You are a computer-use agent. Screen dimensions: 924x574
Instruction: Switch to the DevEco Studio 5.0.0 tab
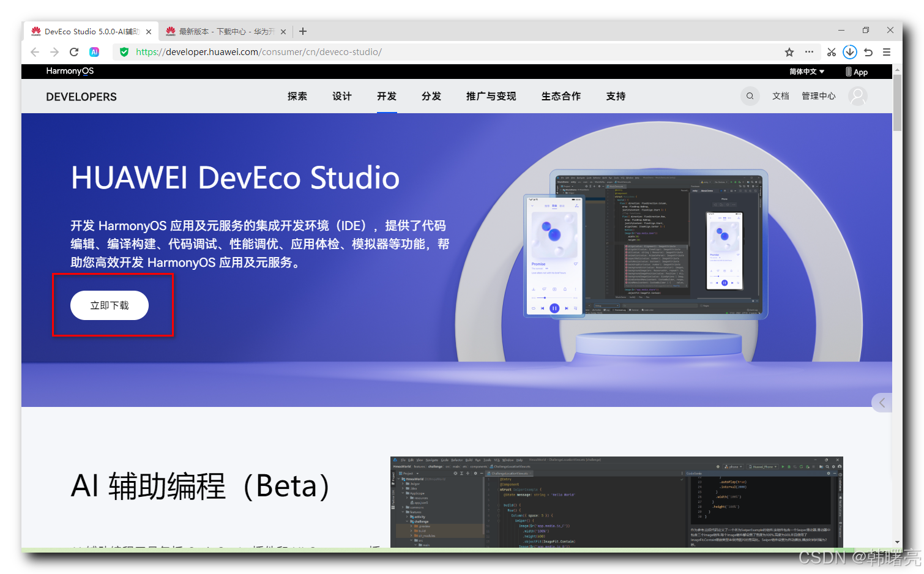pyautogui.click(x=91, y=31)
